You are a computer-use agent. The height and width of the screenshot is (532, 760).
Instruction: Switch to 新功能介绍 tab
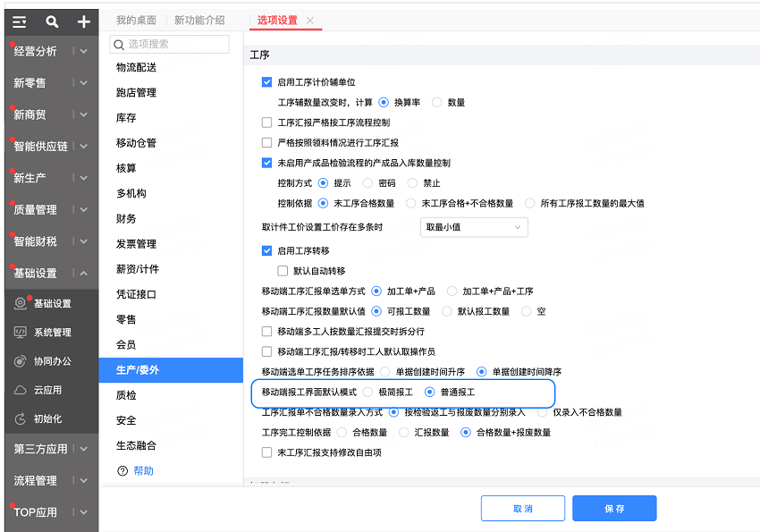[x=199, y=21]
